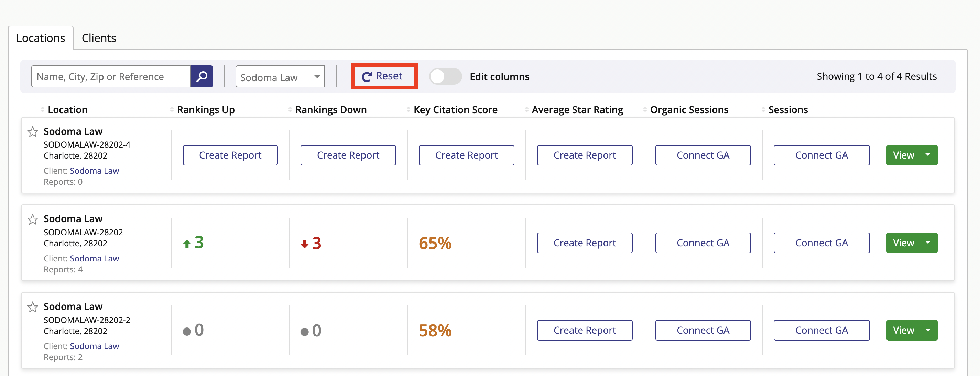Create Star Rating report in 65% row
The height and width of the screenshot is (376, 980).
pyautogui.click(x=585, y=243)
